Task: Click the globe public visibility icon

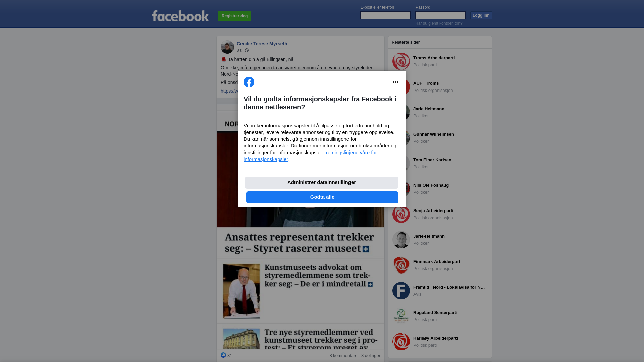Action: pos(247,50)
